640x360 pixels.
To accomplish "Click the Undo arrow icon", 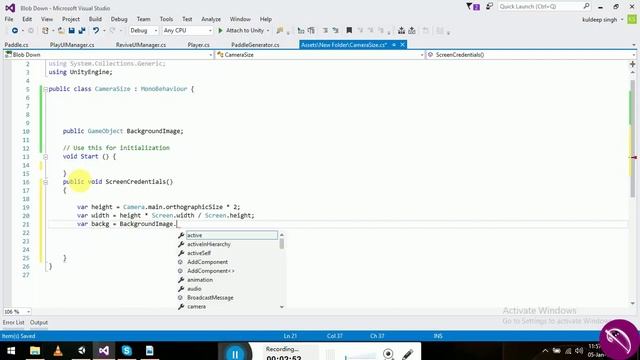I will coord(96,31).
